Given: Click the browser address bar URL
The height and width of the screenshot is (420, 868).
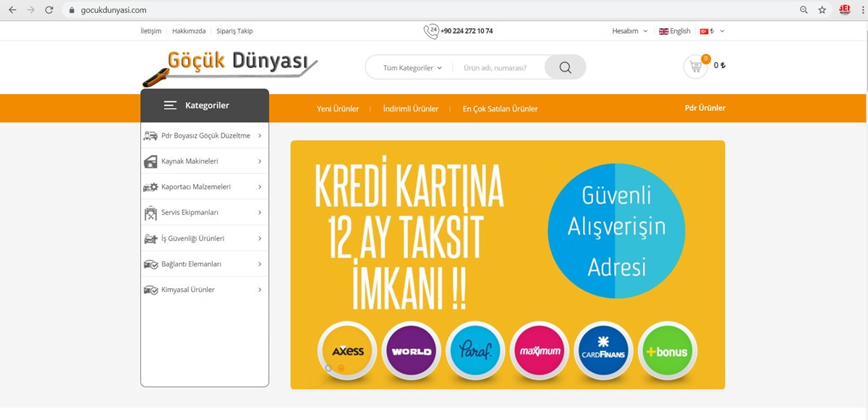Looking at the screenshot, I should pyautogui.click(x=113, y=10).
